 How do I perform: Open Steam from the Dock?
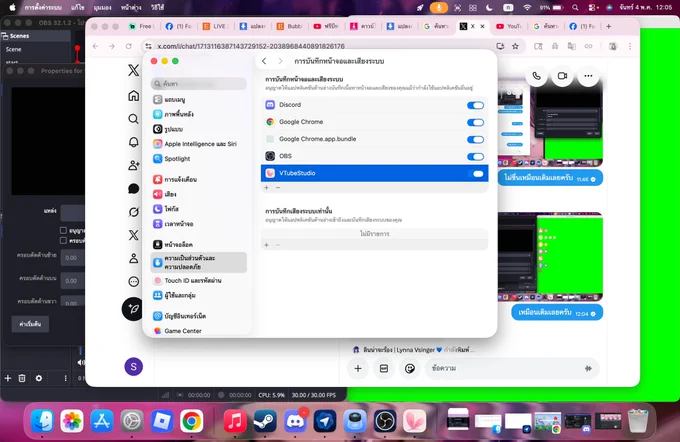265,421
